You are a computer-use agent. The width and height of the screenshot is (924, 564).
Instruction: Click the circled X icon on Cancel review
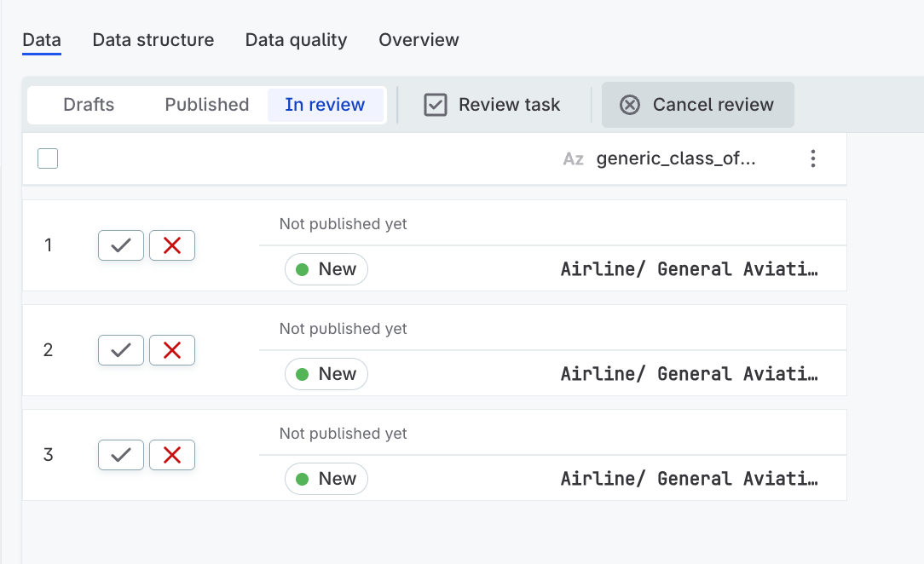630,104
